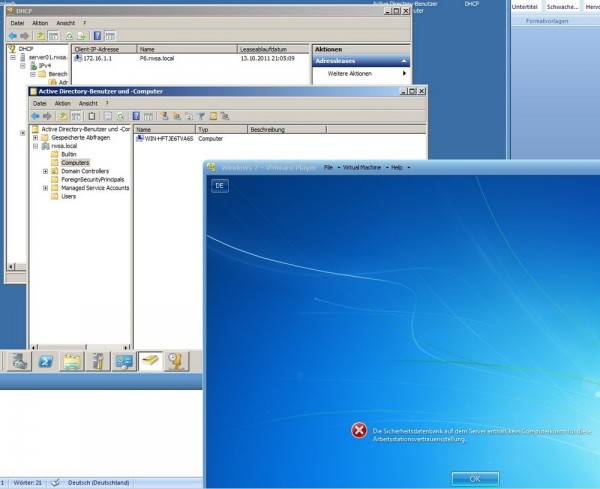
Task: Open VMware Virtual Machine menu
Action: pos(362,168)
